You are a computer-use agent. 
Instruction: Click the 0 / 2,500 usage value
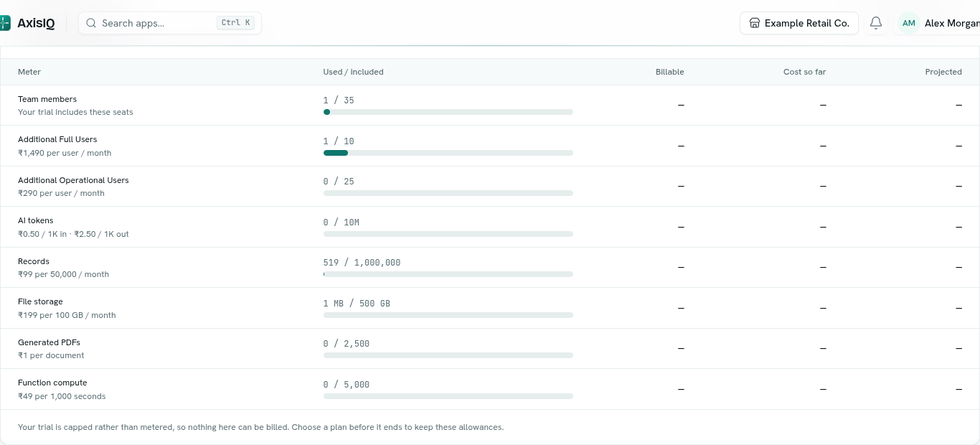tap(347, 344)
